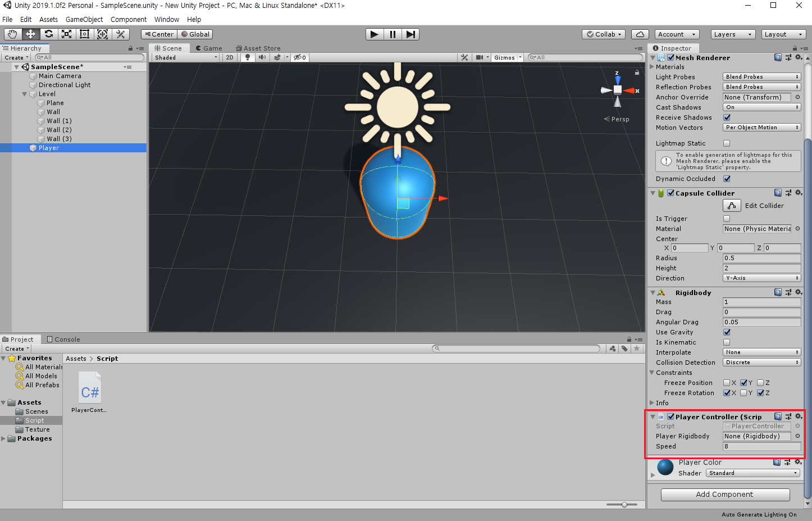This screenshot has height=521, width=812.
Task: Toggle Freeze Position Y checkbox
Action: [743, 383]
